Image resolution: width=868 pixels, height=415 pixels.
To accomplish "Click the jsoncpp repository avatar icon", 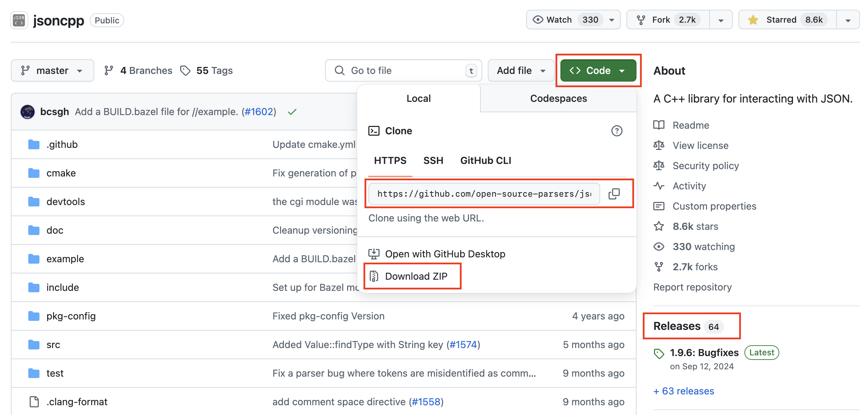I will pyautogui.click(x=19, y=20).
